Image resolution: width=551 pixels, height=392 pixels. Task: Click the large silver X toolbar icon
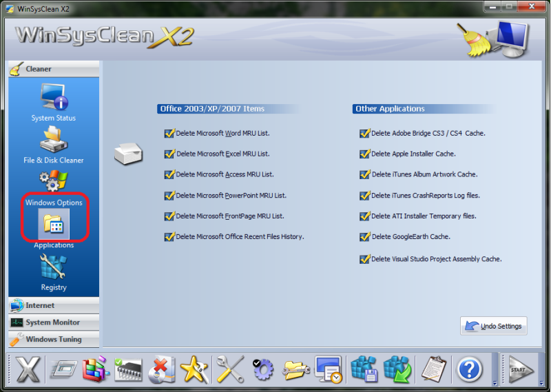point(28,369)
